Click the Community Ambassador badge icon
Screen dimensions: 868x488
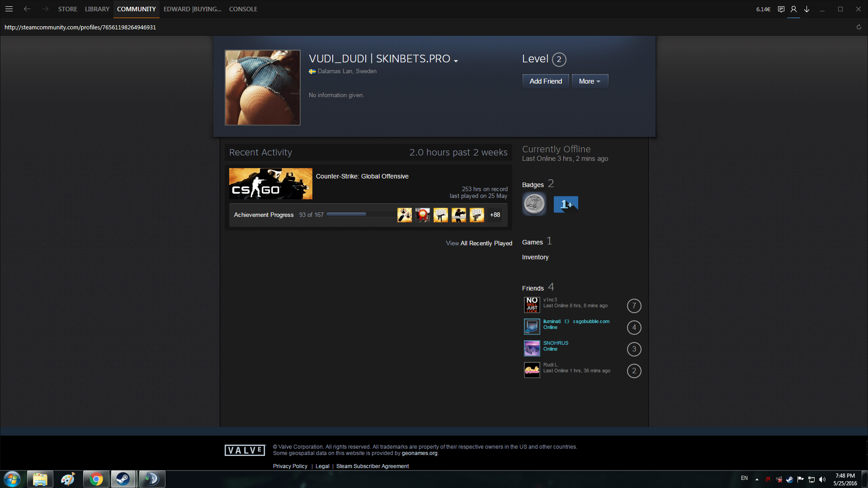click(534, 204)
